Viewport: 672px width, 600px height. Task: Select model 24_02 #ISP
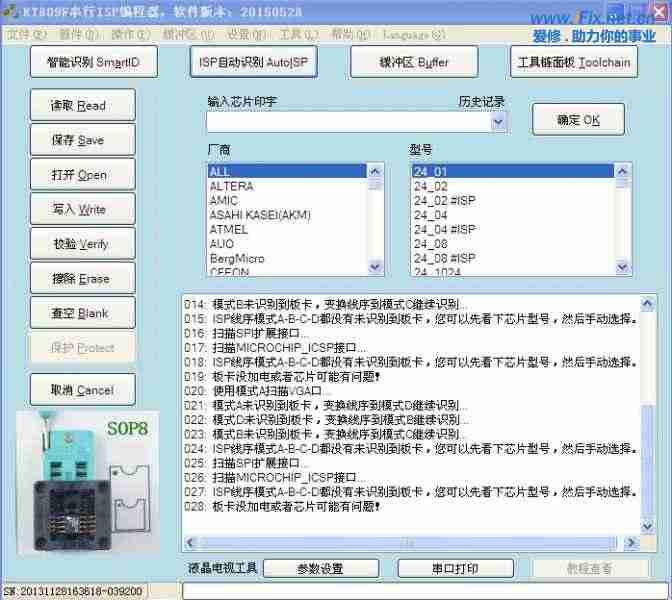513,201
